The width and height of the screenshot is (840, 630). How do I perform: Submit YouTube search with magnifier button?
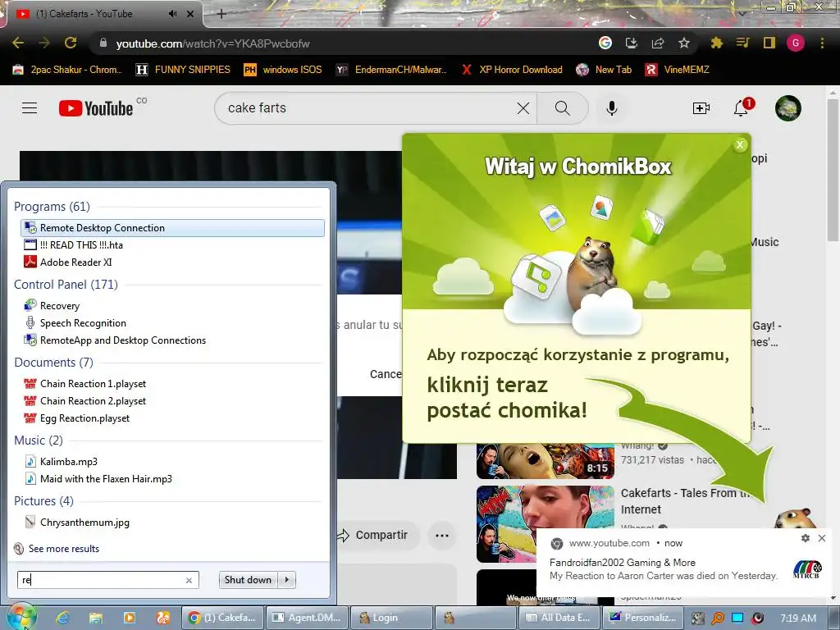click(563, 108)
